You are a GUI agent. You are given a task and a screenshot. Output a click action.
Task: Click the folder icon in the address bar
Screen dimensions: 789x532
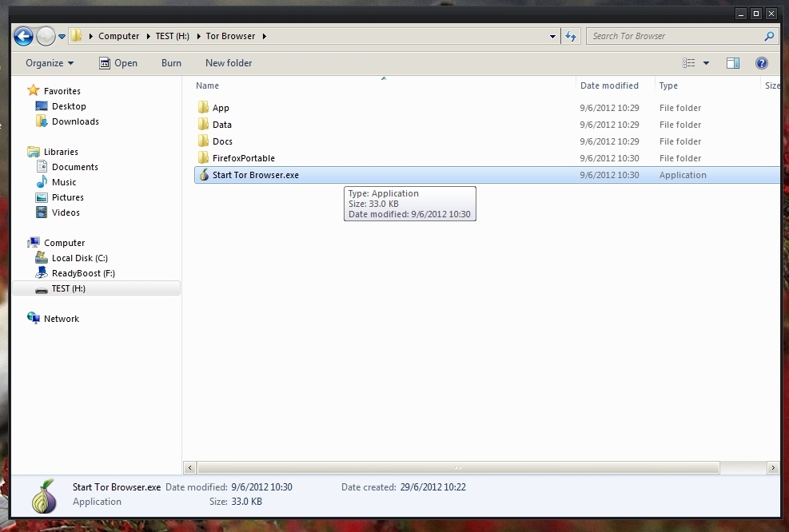(x=76, y=36)
